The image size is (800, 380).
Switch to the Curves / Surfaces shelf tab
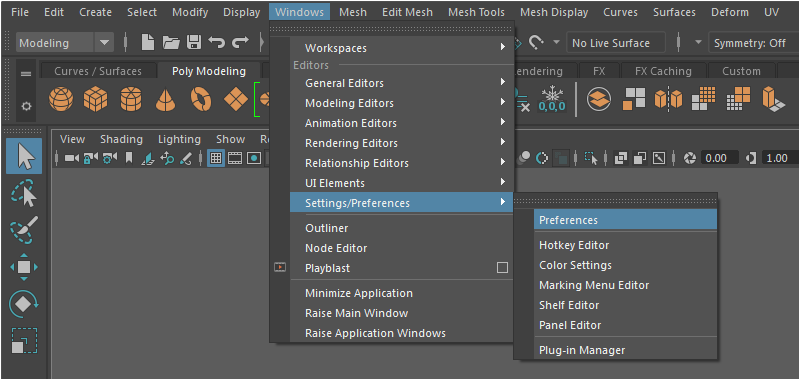[x=98, y=71]
